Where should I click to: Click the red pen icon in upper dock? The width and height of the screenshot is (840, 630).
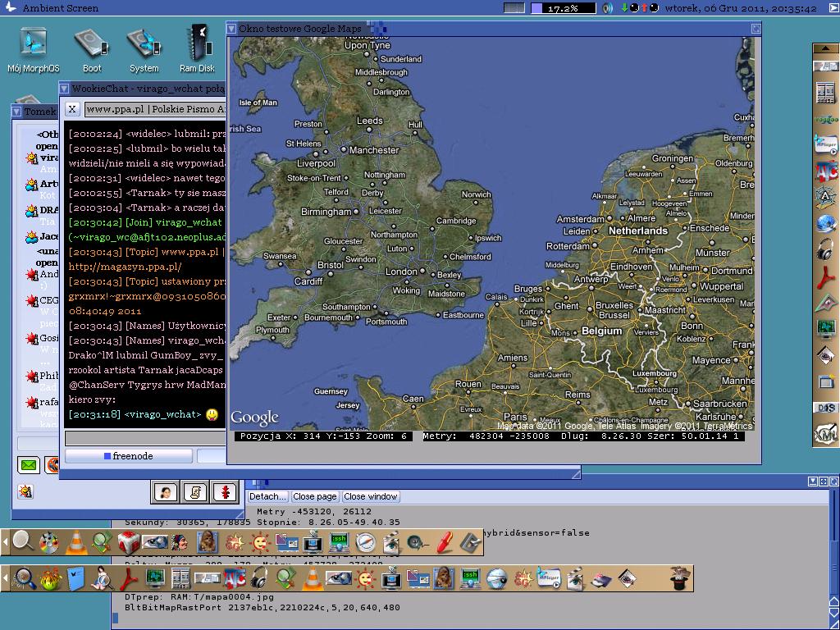pos(444,543)
